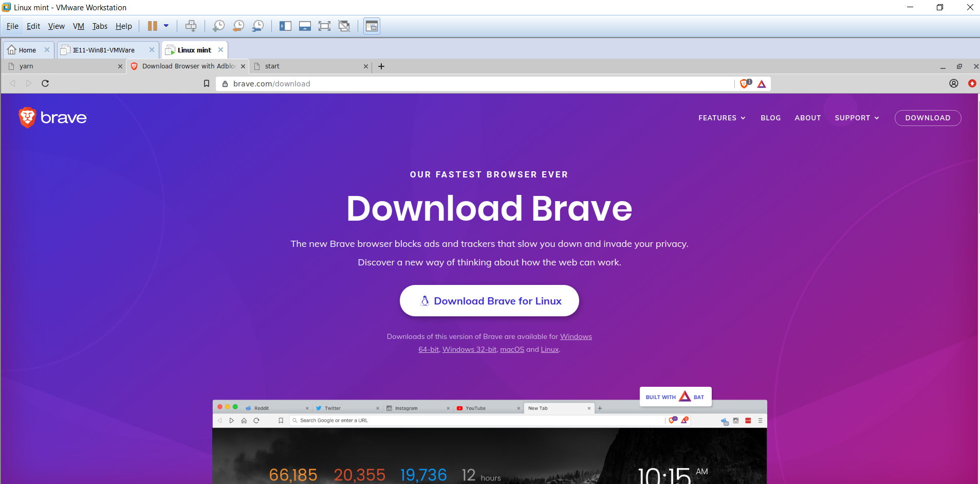
Task: Take a snapshot of the virtual machine
Action: pyautogui.click(x=218, y=26)
